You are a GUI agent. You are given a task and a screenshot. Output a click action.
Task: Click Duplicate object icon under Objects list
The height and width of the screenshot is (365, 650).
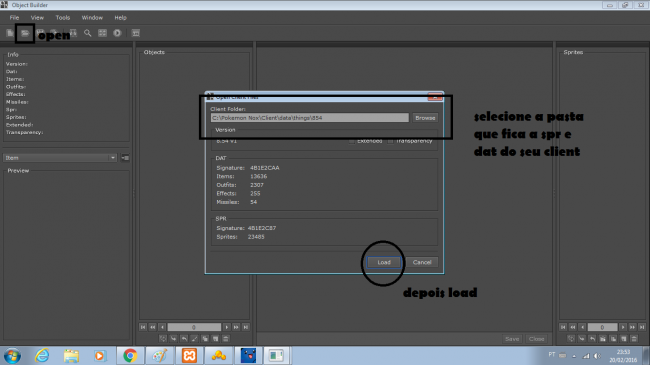tap(205, 339)
